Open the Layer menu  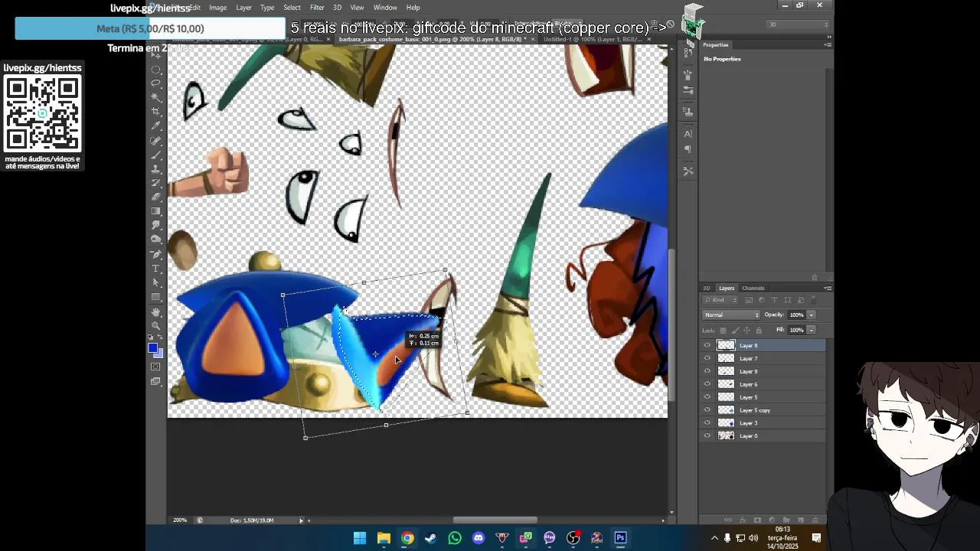click(x=243, y=8)
